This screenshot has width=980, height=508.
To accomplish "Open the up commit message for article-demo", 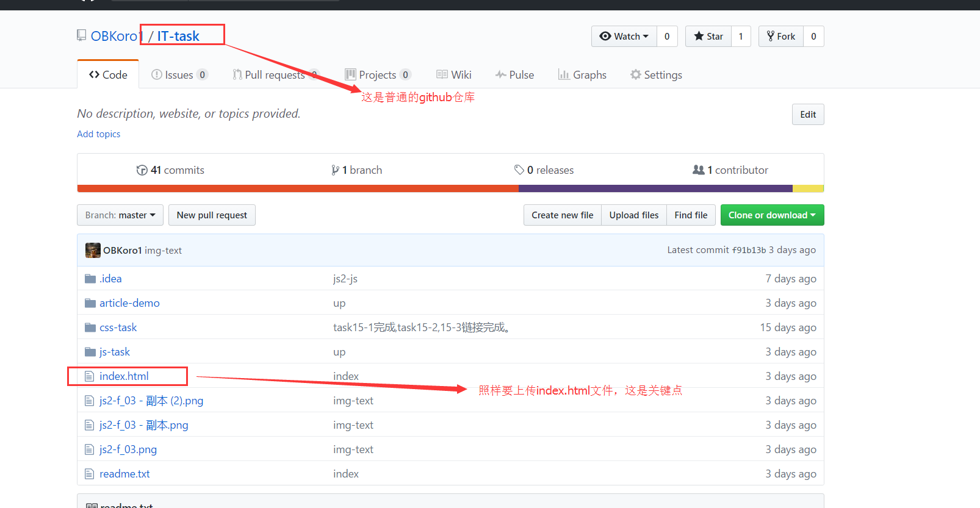I will click(x=339, y=302).
